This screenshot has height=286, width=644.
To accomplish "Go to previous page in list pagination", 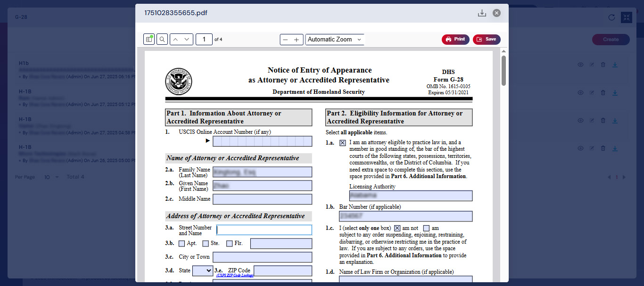I will [x=609, y=177].
